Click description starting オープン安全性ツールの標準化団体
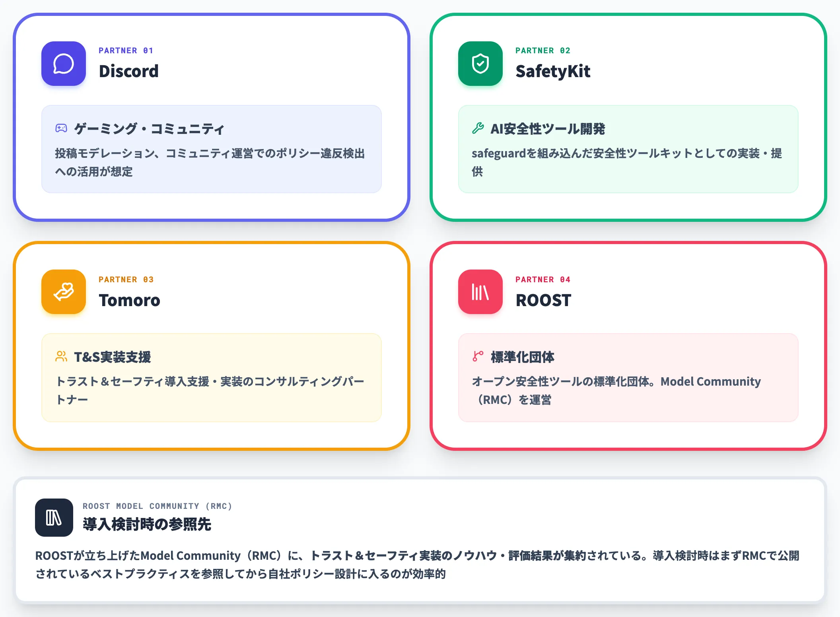 [616, 390]
